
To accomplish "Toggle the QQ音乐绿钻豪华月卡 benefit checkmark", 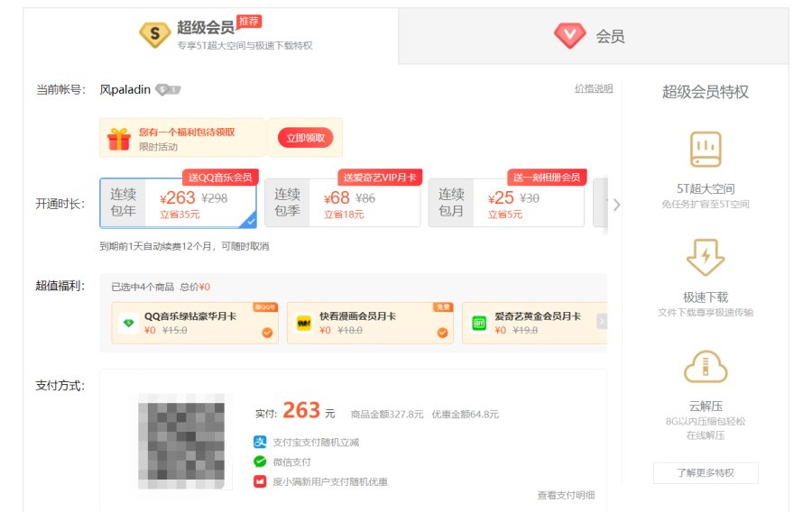I will 267,333.
